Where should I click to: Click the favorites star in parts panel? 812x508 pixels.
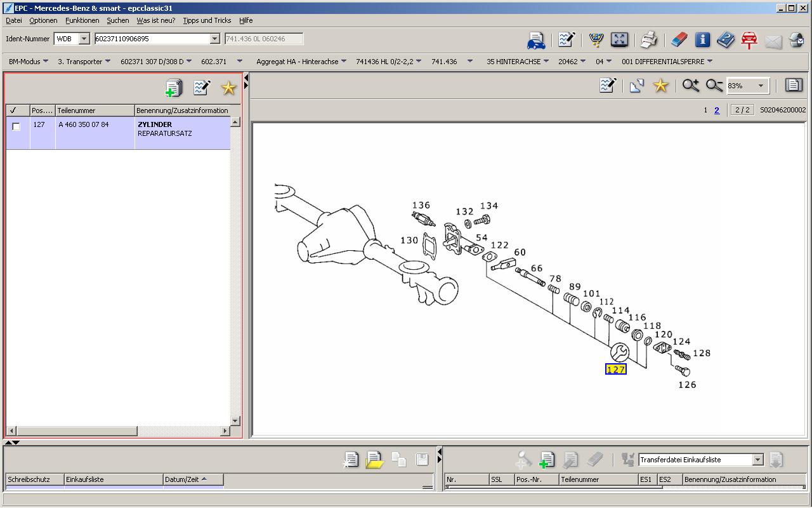click(228, 88)
